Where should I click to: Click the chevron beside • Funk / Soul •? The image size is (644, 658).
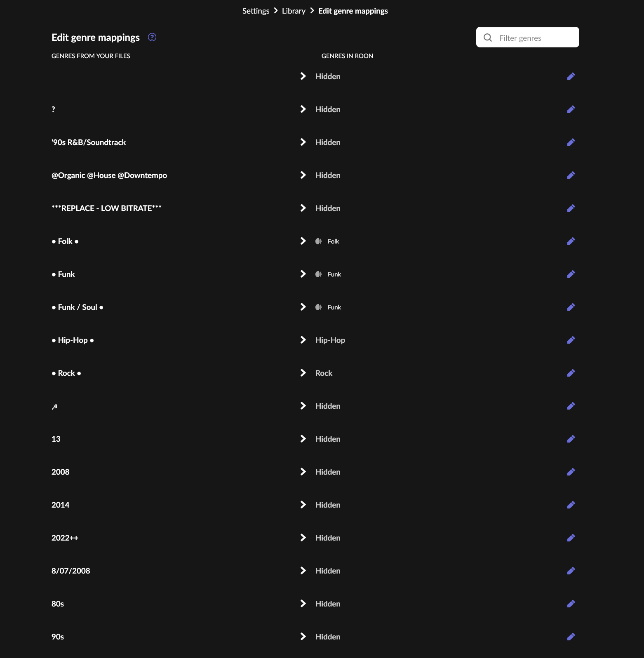(303, 307)
